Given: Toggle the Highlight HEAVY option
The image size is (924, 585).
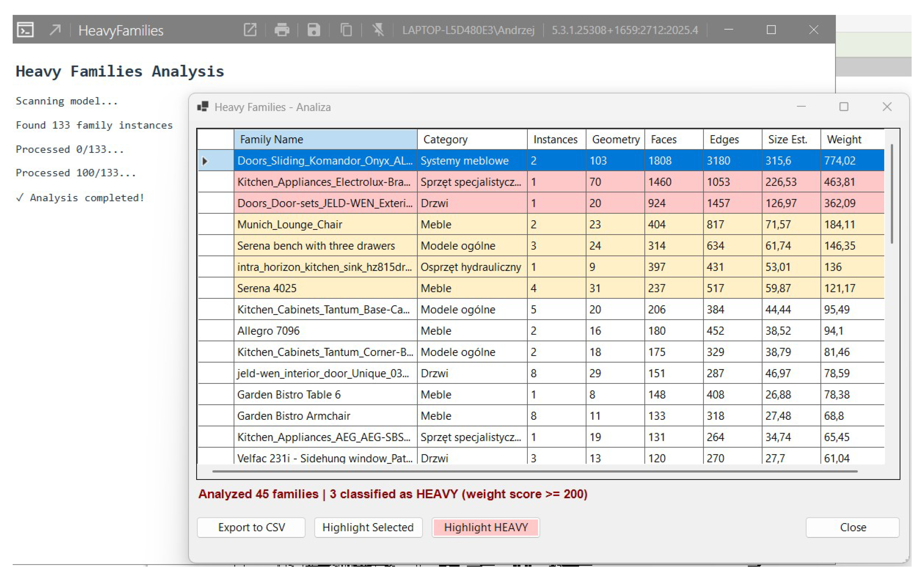Looking at the screenshot, I should (x=485, y=527).
